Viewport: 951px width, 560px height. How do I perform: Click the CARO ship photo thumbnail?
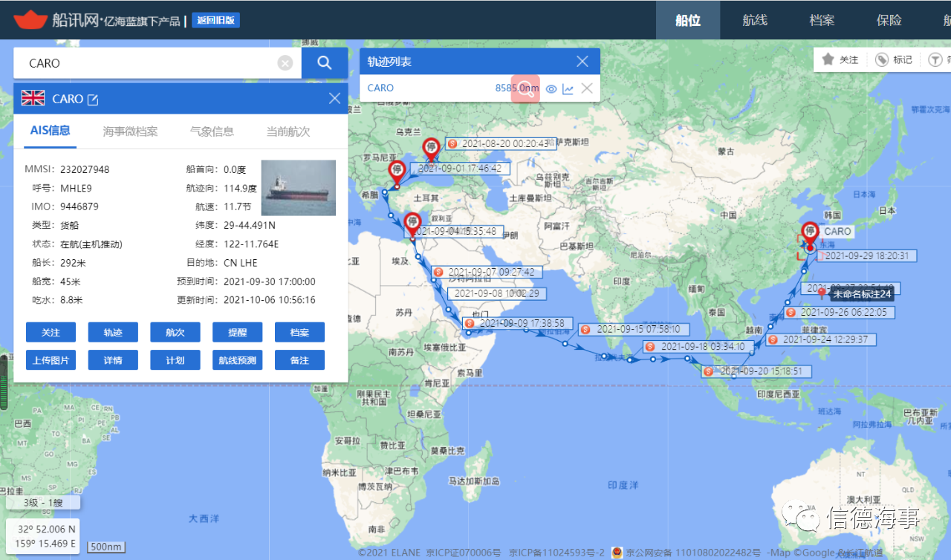tap(299, 188)
